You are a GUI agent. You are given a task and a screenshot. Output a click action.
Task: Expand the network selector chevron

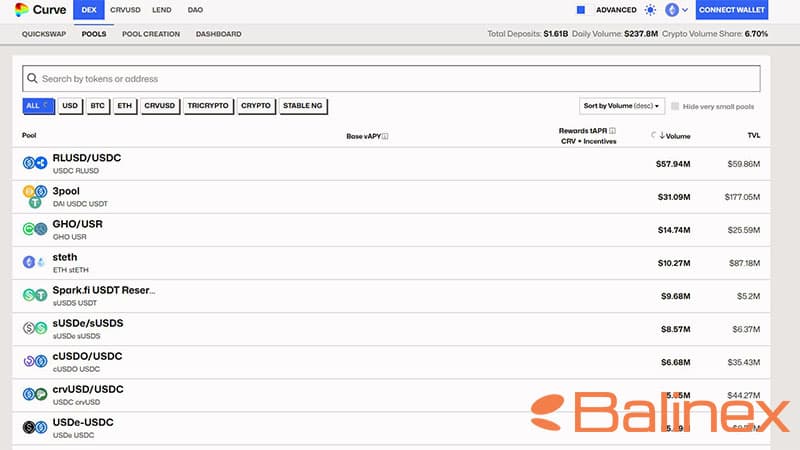click(x=685, y=10)
